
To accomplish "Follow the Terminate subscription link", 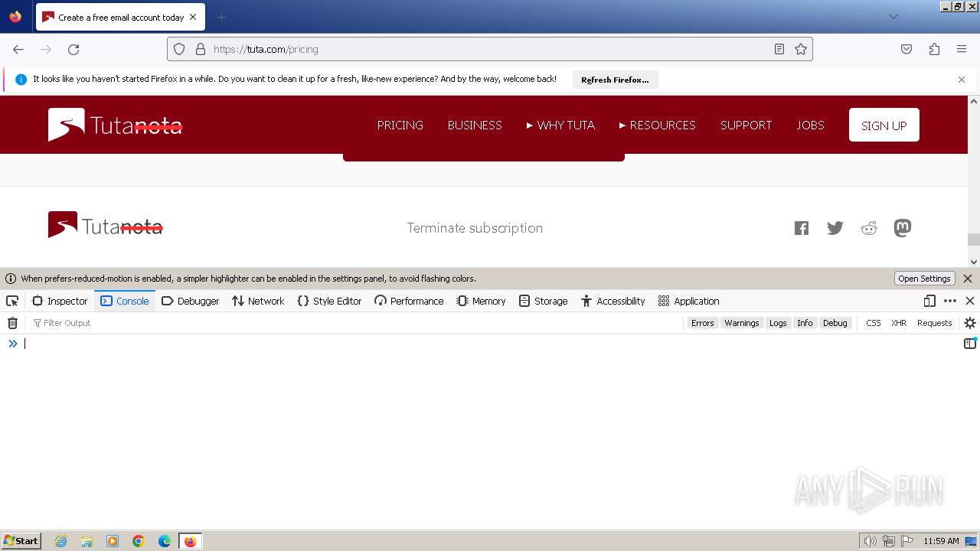I will click(x=475, y=228).
